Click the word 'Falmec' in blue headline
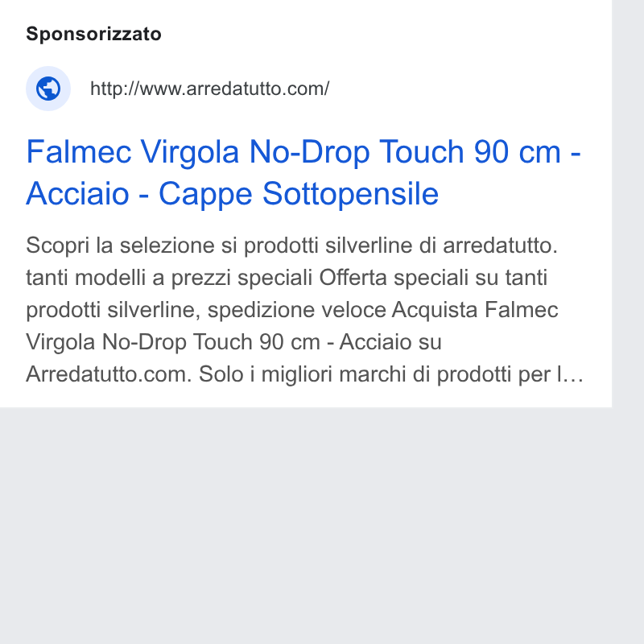 click(78, 152)
